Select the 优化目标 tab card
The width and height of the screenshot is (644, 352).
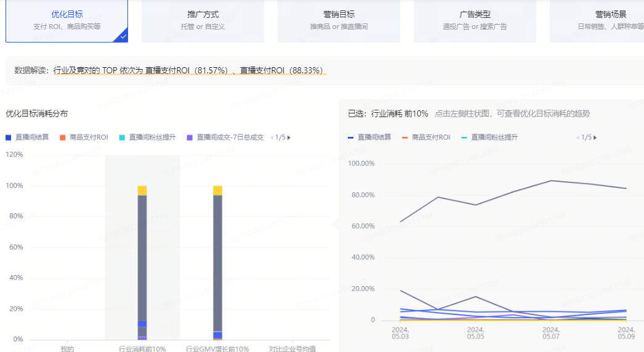coord(66,20)
